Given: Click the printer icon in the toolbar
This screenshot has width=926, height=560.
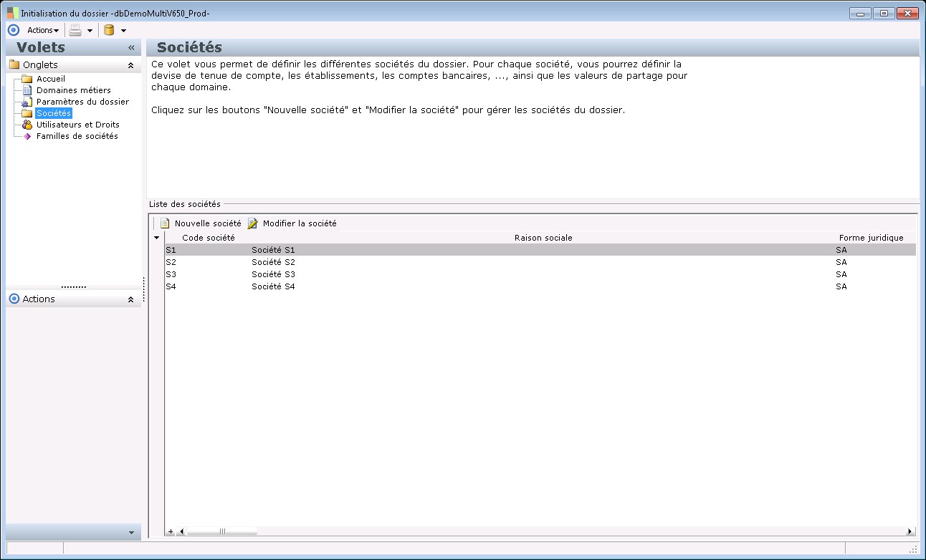Looking at the screenshot, I should point(75,30).
